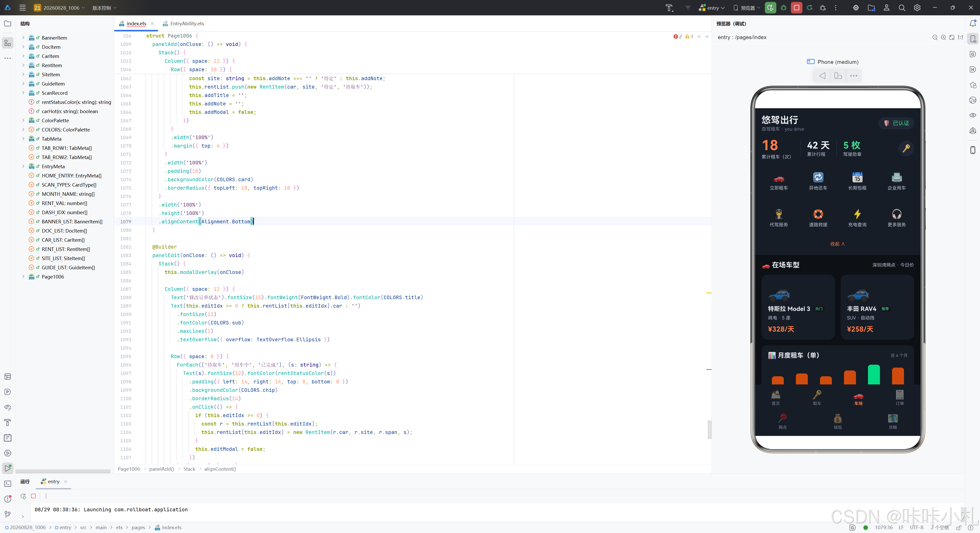Rerun the entry run configuration
980x533 pixels.
click(23, 496)
